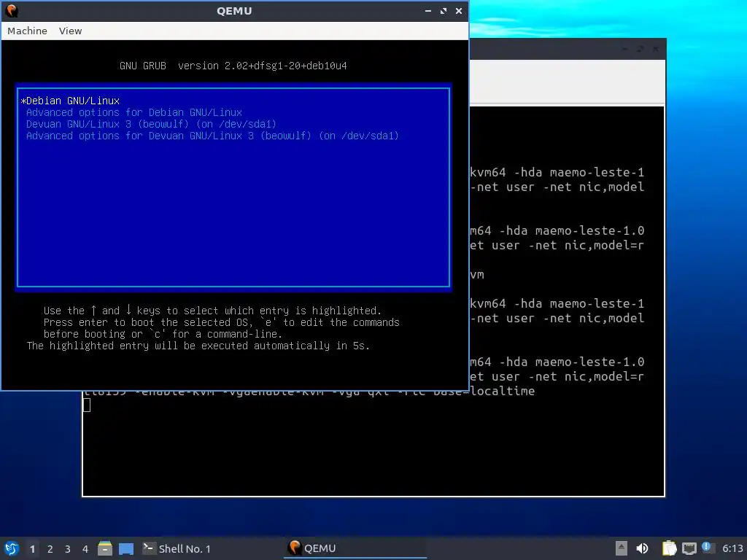Screen dimensions: 747x560
Task: Switch to workspace 3
Action: click(x=68, y=549)
